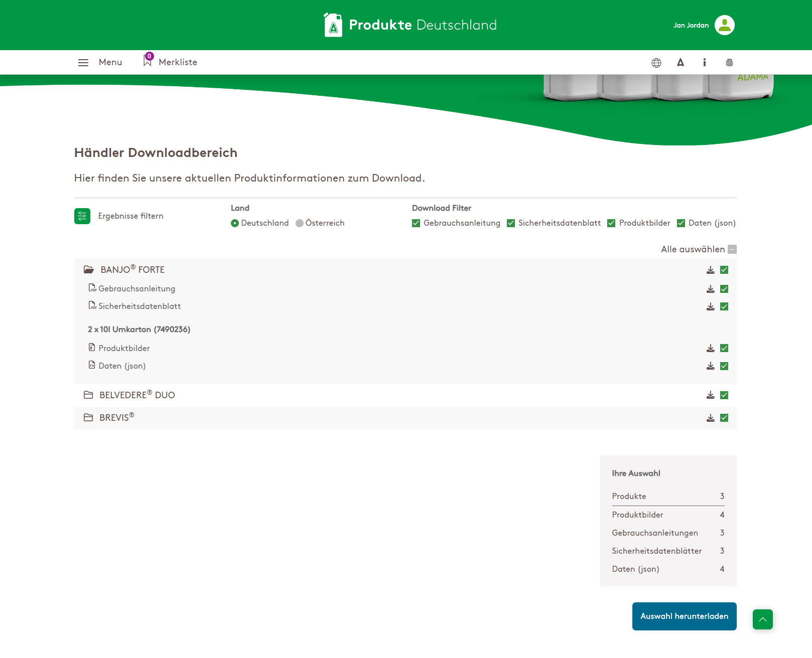Click the ADAMA canister product image

click(x=658, y=87)
